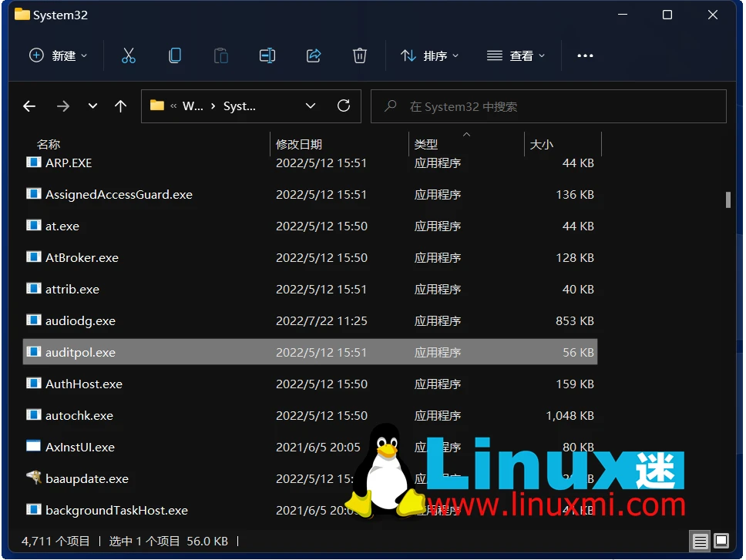Click the back navigation arrow
Screen dimensions: 746x560
click(29, 106)
